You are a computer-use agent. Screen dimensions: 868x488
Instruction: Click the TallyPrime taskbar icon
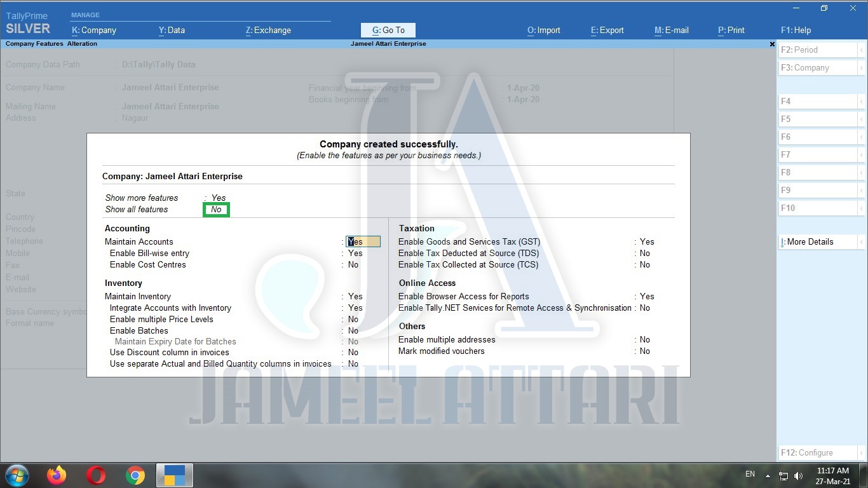pyautogui.click(x=175, y=475)
